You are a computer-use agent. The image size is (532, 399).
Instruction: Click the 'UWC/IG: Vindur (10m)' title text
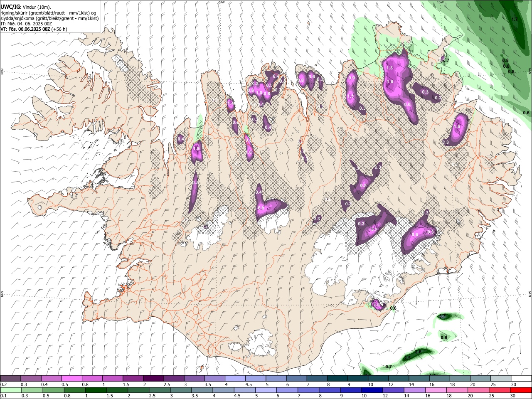coord(26,7)
